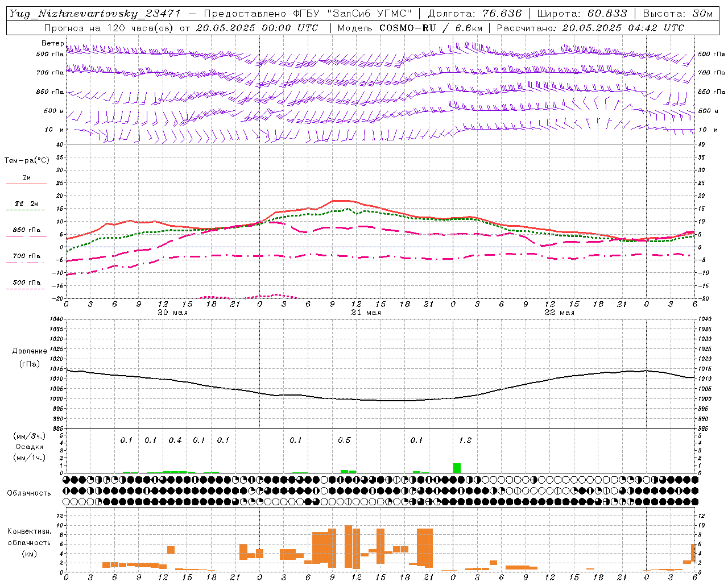Click the 1.2 precipitation value
Screen dimensions: 728x582
(x=465, y=440)
